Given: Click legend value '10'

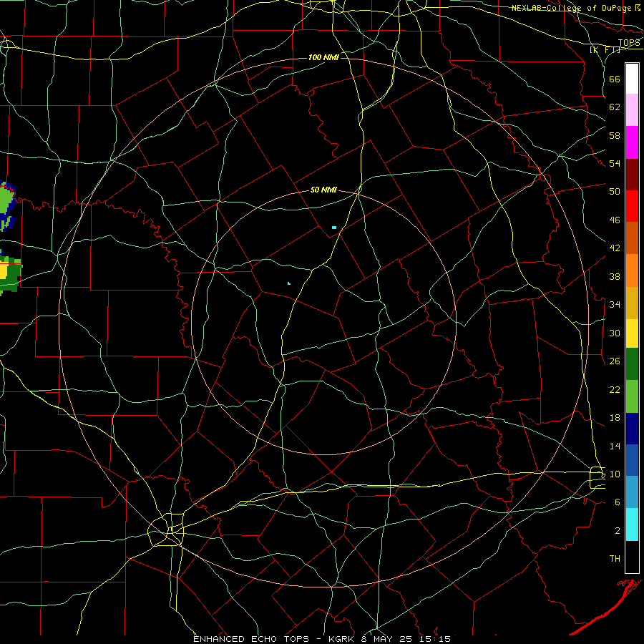Looking at the screenshot, I should tap(615, 474).
